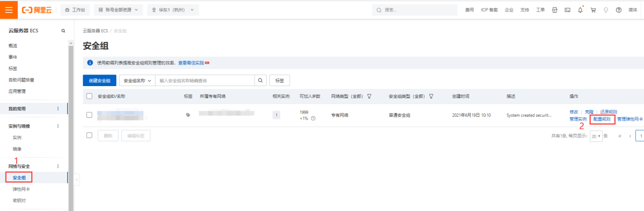The height and width of the screenshot is (211, 644).
Task: Open the help question-mark icon
Action: tap(619, 10)
